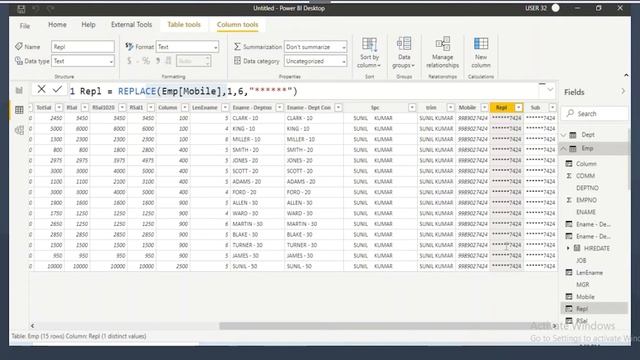The height and width of the screenshot is (360, 640).
Task: Open the Data groups tool
Action: (404, 53)
